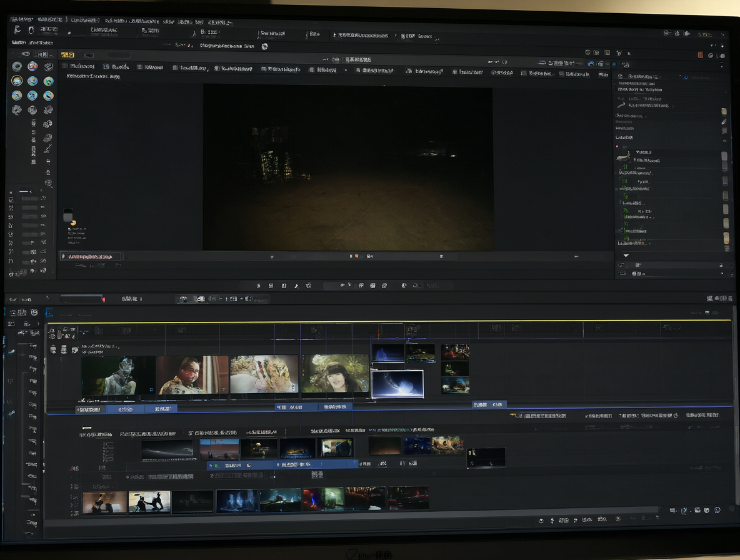Click the pink dot in the inspector panel
740x560 pixels.
[617, 146]
